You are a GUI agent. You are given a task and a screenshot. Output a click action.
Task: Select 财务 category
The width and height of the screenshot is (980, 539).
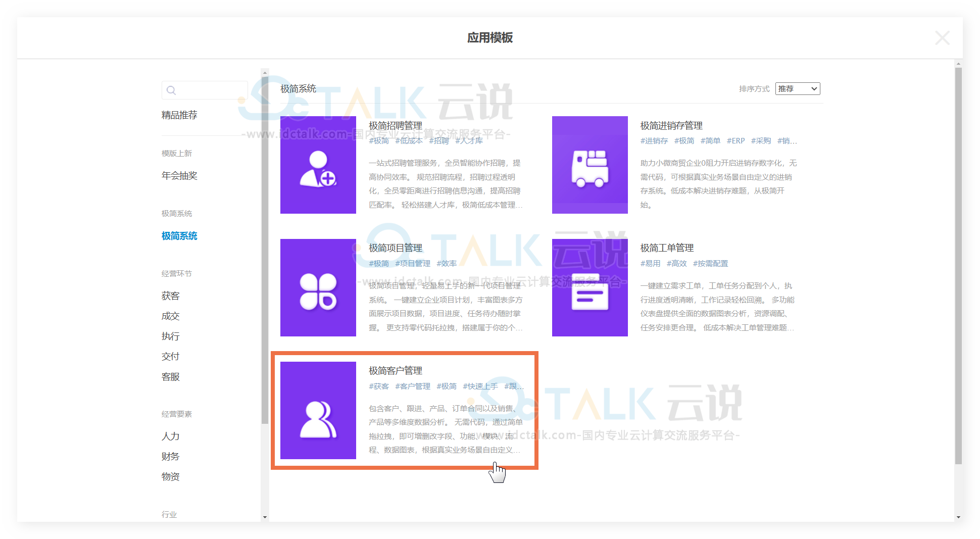click(171, 457)
